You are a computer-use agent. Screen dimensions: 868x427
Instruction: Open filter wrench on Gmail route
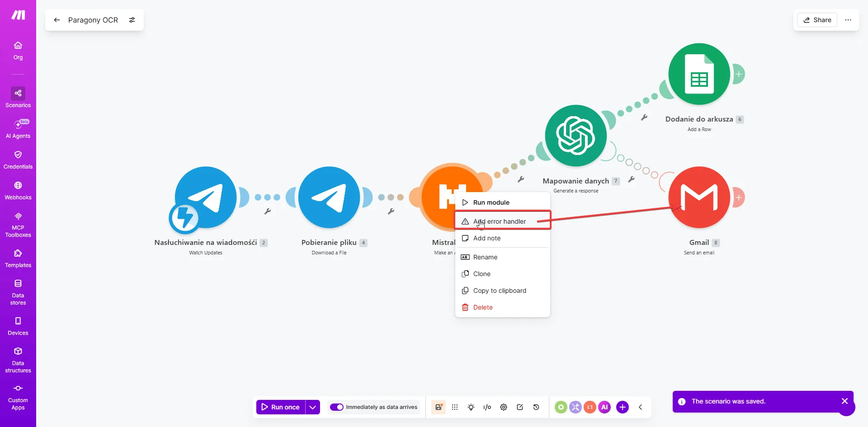pyautogui.click(x=632, y=179)
